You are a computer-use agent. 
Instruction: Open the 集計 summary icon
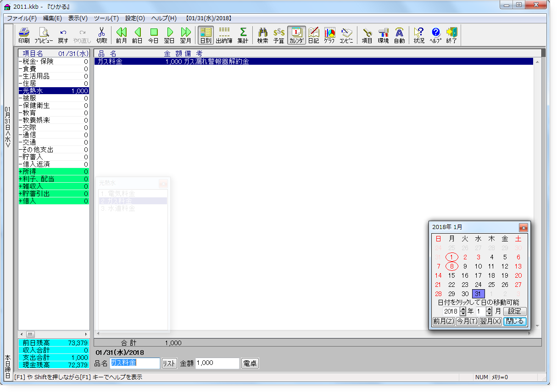[x=243, y=35]
